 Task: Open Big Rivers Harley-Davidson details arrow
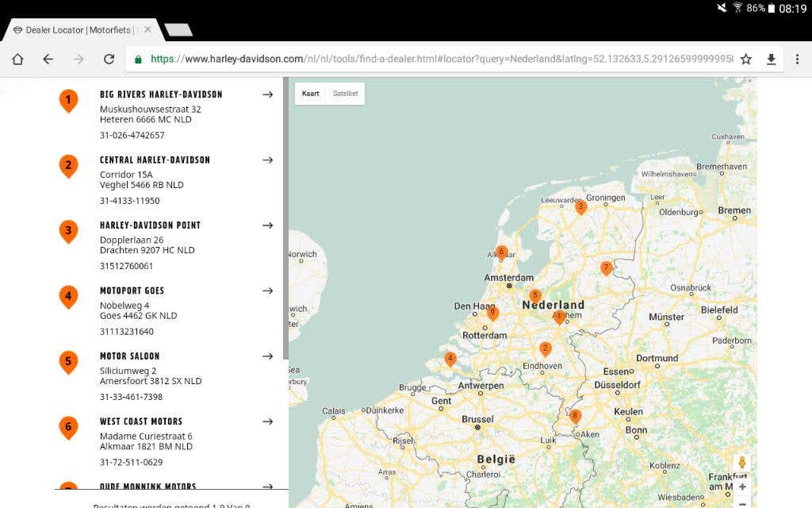pos(267,94)
